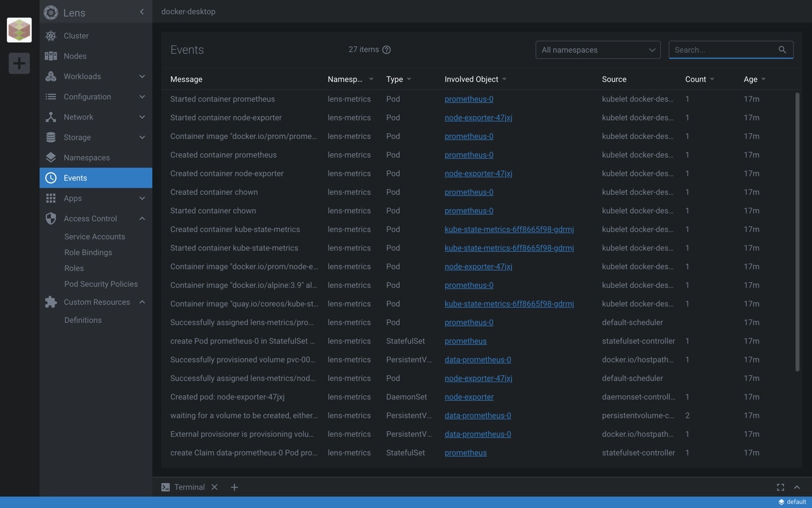Expand the Network menu section
The width and height of the screenshot is (812, 508).
point(142,117)
